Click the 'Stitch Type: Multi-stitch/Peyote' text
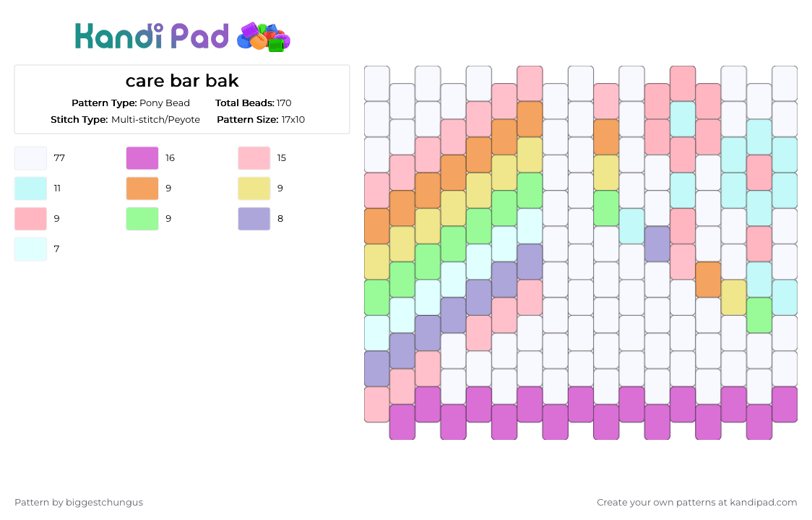 pos(125,120)
